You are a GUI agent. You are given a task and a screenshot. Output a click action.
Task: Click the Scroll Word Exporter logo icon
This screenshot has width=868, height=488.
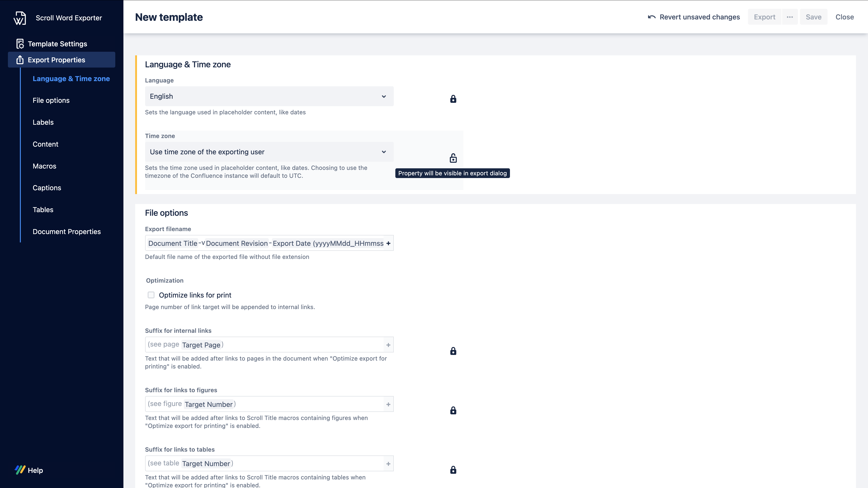click(19, 18)
